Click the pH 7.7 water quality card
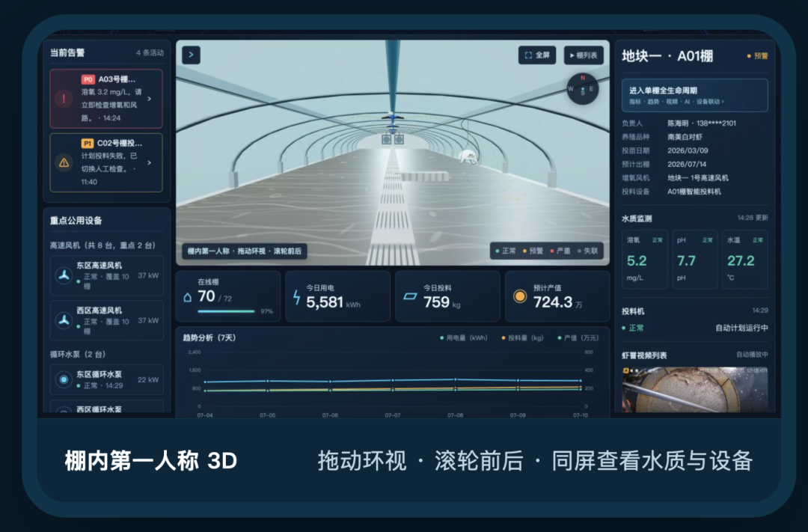 pos(694,260)
